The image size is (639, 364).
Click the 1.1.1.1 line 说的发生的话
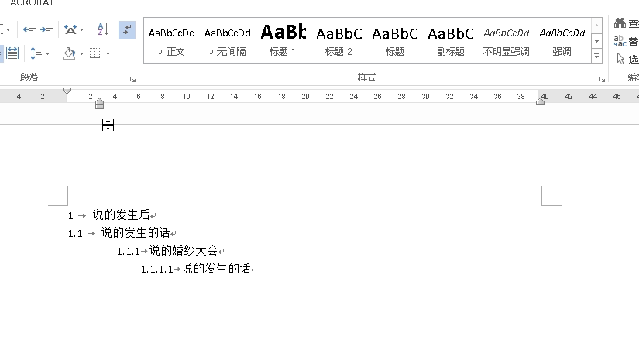(216, 268)
